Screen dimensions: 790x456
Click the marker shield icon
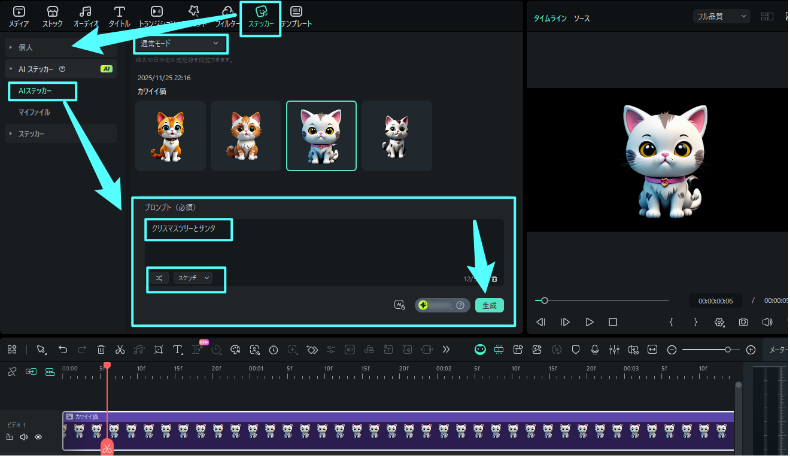click(x=575, y=349)
